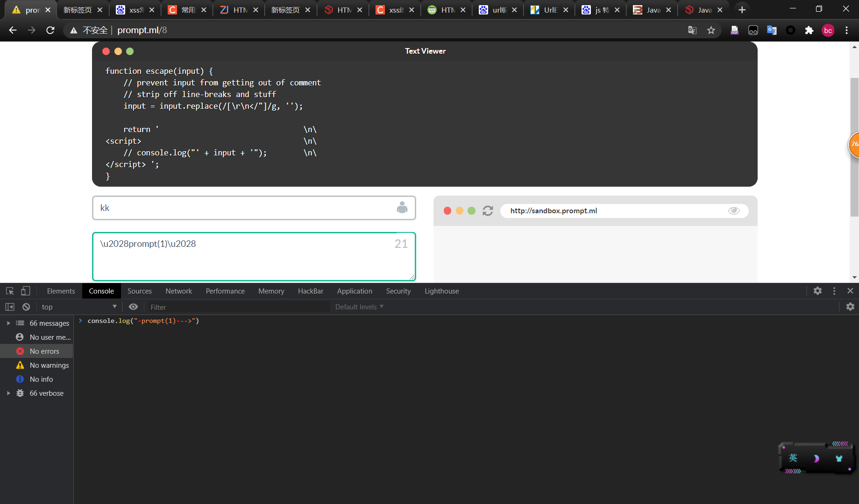Screen dimensions: 859x504
Task: Click the black circle extension icon
Action: coord(790,30)
